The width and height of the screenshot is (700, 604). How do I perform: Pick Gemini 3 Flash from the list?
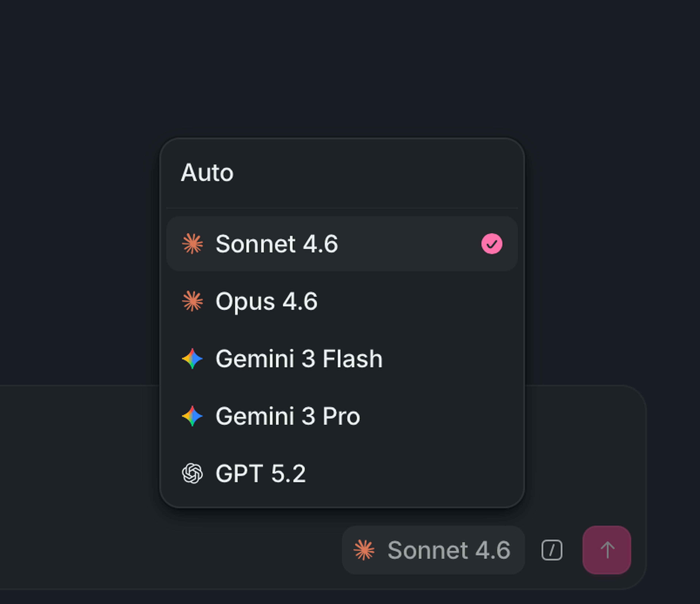pos(299,359)
